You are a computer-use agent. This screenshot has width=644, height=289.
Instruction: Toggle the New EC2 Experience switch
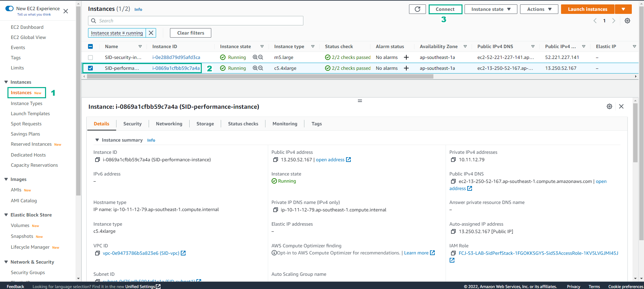[x=9, y=8]
